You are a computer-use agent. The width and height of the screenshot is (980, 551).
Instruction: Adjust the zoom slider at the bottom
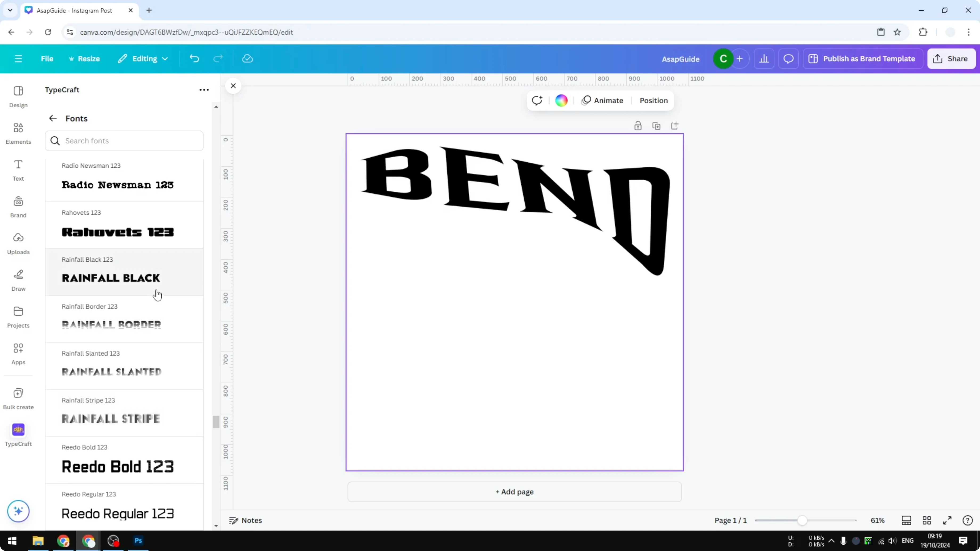pos(803,520)
